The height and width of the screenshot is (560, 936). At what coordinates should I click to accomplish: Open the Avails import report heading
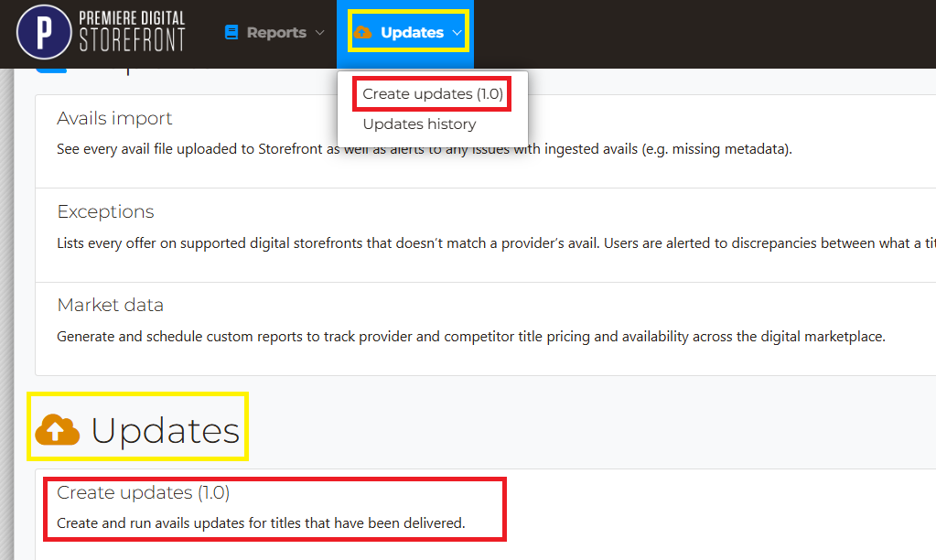click(114, 118)
